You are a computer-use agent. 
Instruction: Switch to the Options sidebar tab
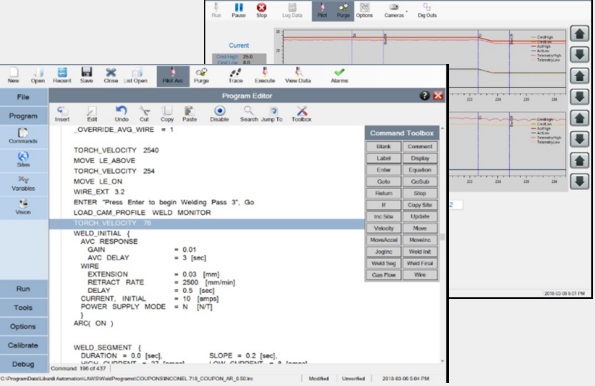(24, 326)
